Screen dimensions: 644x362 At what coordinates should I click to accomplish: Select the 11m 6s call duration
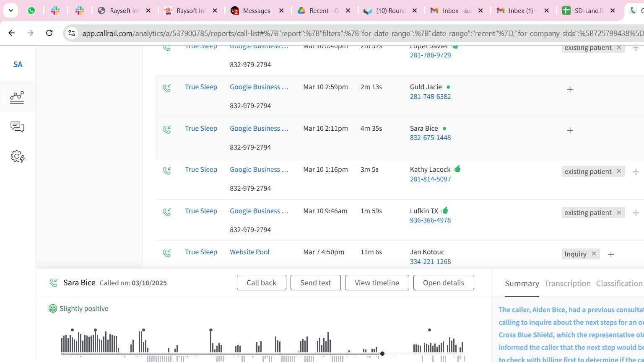pos(371,252)
